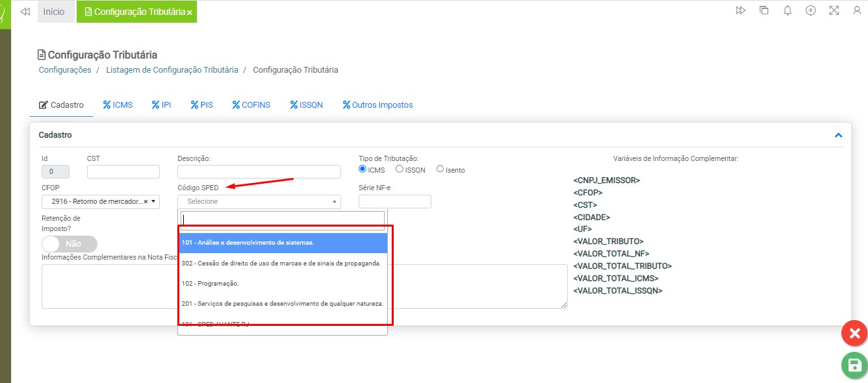Click the Descrição text field

pyautogui.click(x=259, y=171)
